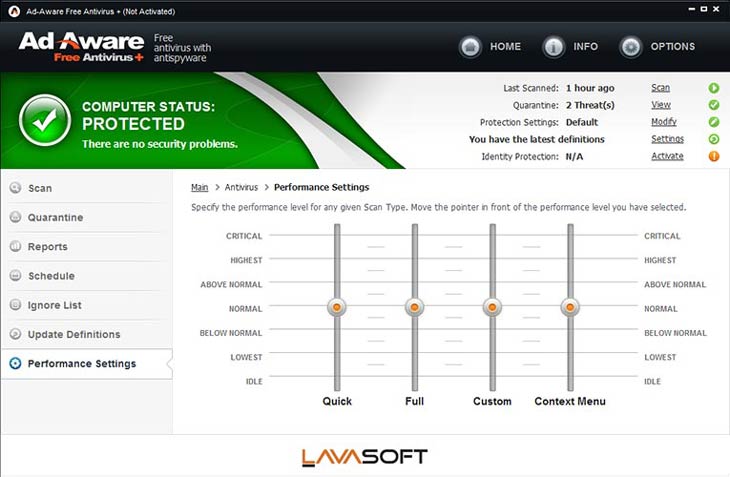The width and height of the screenshot is (730, 477).
Task: Click green refresh icon beside Settings link
Action: click(714, 139)
